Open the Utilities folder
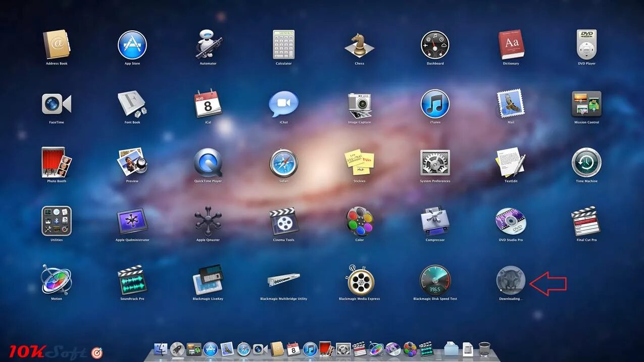This screenshot has height=362, width=644. point(57,221)
